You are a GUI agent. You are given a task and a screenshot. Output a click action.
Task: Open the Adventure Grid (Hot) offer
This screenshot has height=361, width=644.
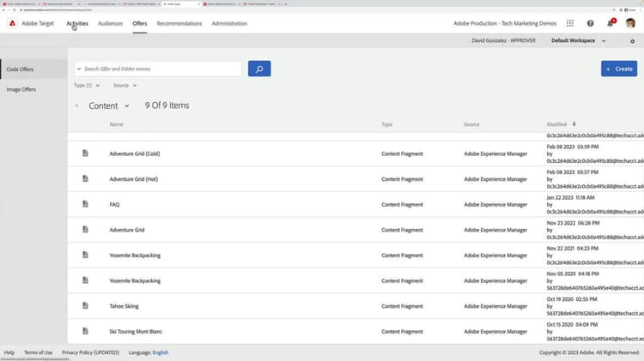133,179
